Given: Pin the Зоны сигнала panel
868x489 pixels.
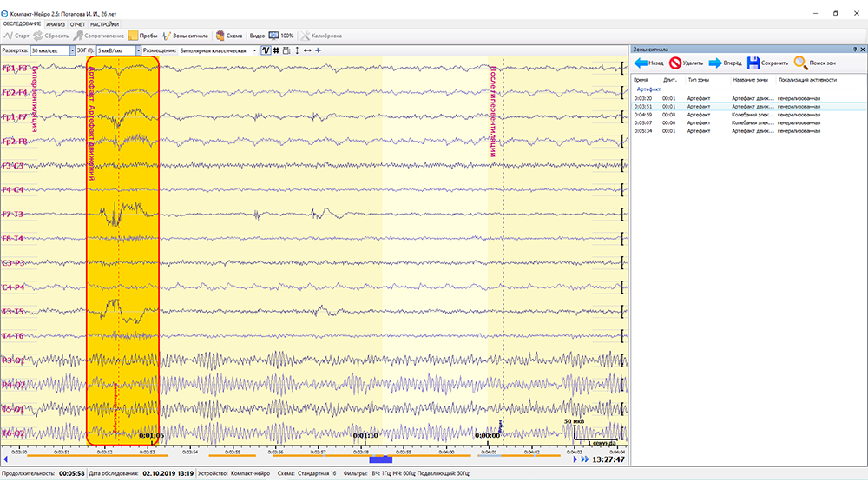Looking at the screenshot, I should (855, 50).
